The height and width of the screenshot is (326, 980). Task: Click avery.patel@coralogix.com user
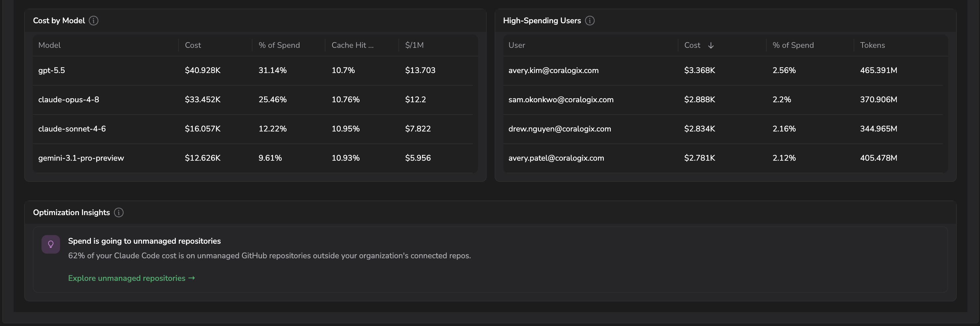(556, 158)
